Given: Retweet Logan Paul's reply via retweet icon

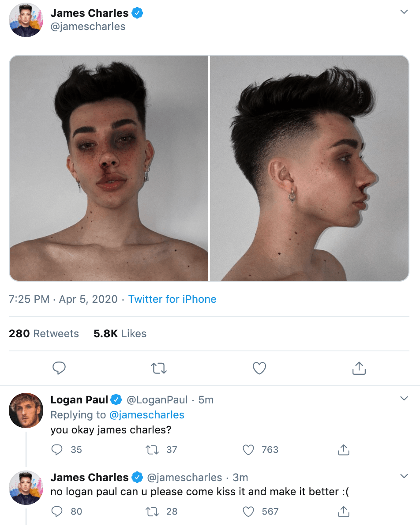Looking at the screenshot, I should pyautogui.click(x=152, y=449).
